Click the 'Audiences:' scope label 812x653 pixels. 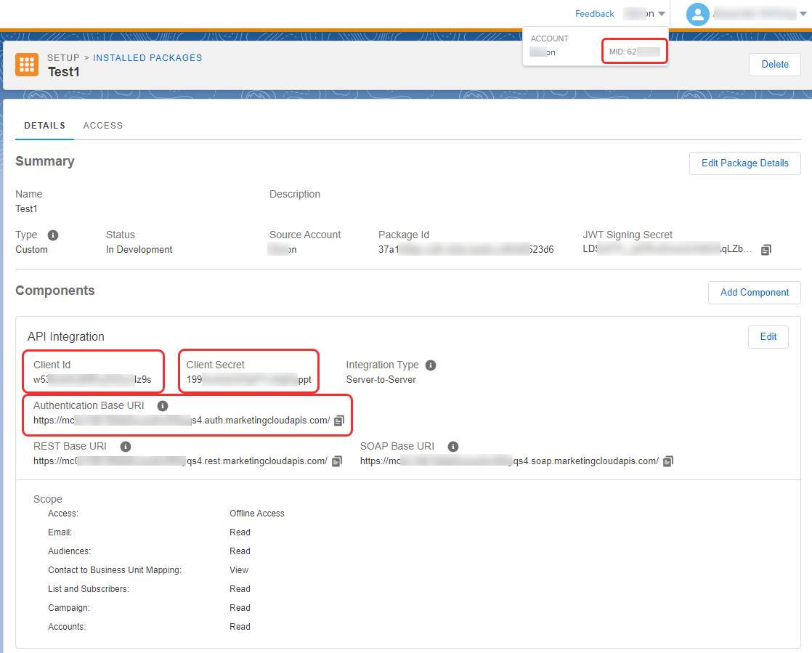(69, 551)
